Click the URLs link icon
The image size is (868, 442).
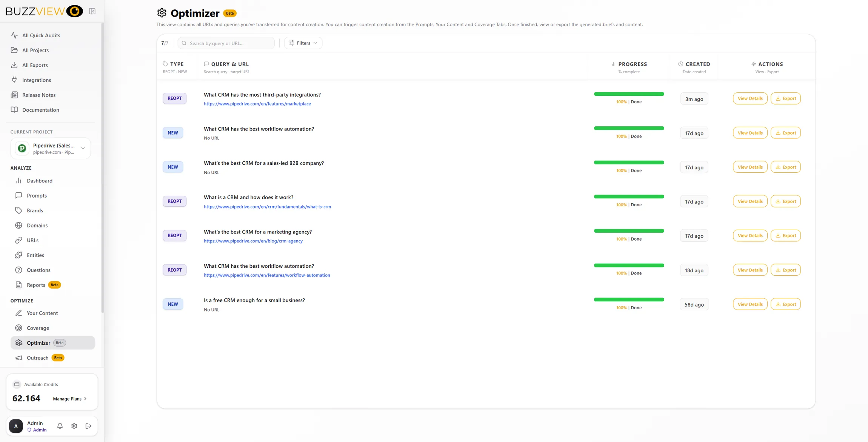coord(18,240)
